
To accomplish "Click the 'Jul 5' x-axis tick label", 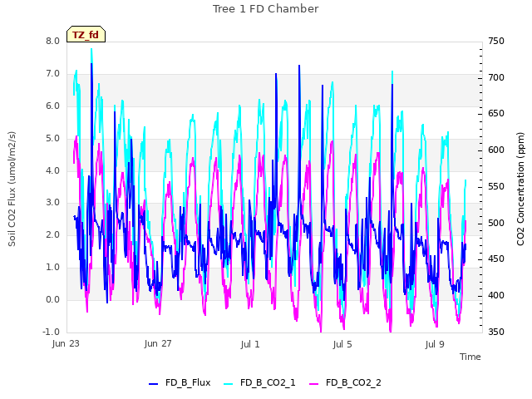I will (x=342, y=344).
